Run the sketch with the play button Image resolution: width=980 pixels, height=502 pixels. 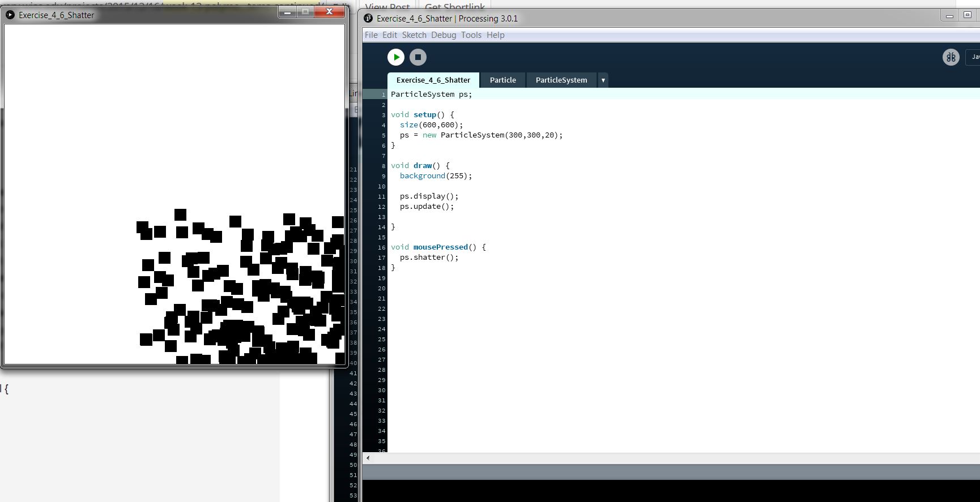396,57
